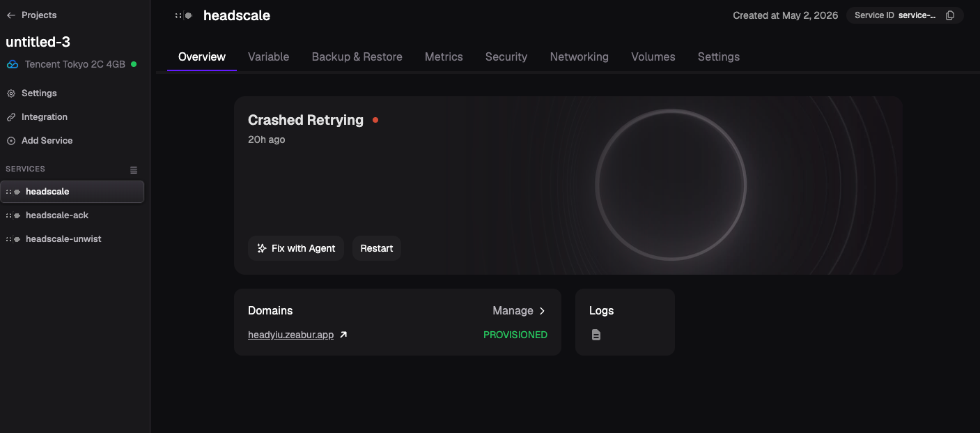
Task: Open the Security tab
Action: point(506,57)
